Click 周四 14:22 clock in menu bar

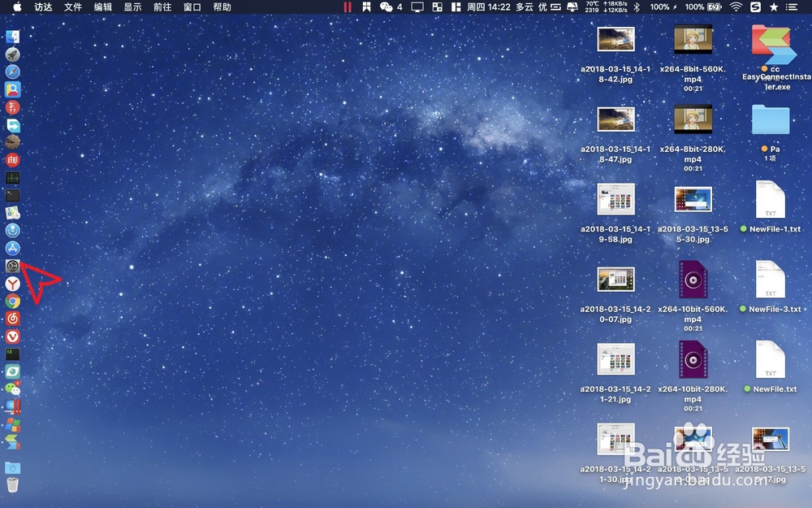click(488, 7)
